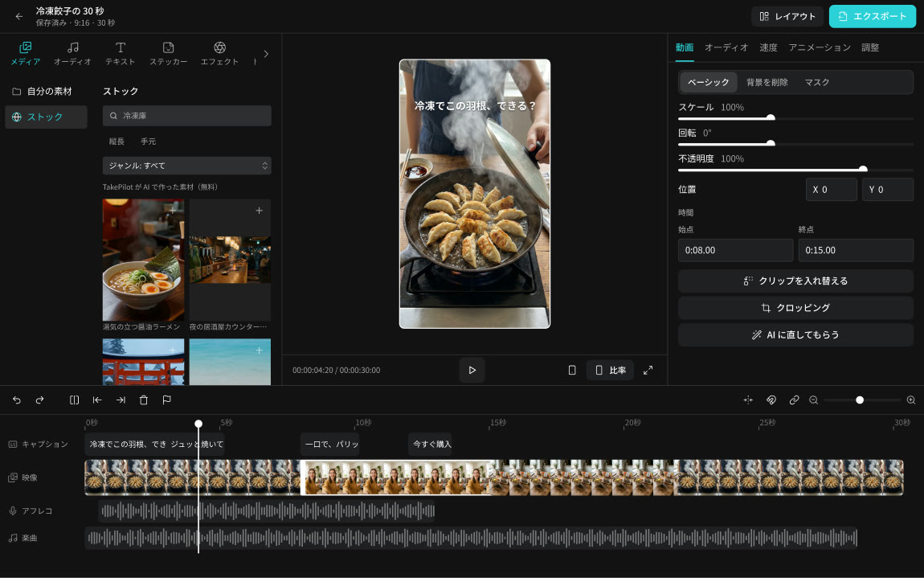
Task: Open the オーディオ tab in left toolbar
Action: (72, 53)
